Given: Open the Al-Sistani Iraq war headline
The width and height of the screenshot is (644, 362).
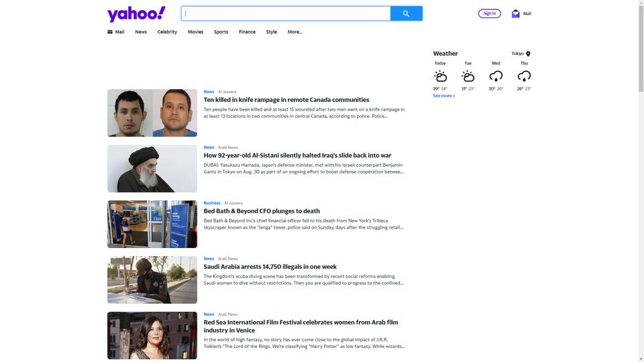Looking at the screenshot, I should point(297,155).
